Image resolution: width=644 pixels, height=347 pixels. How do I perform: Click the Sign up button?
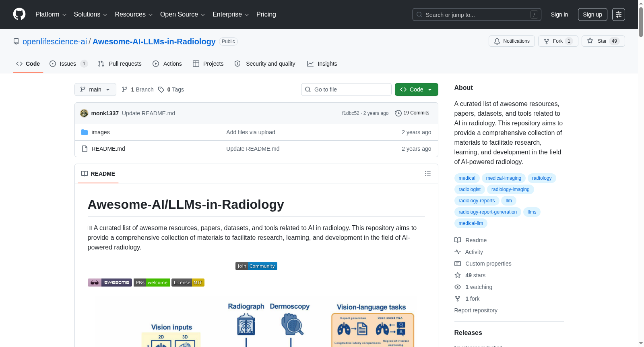tap(592, 15)
